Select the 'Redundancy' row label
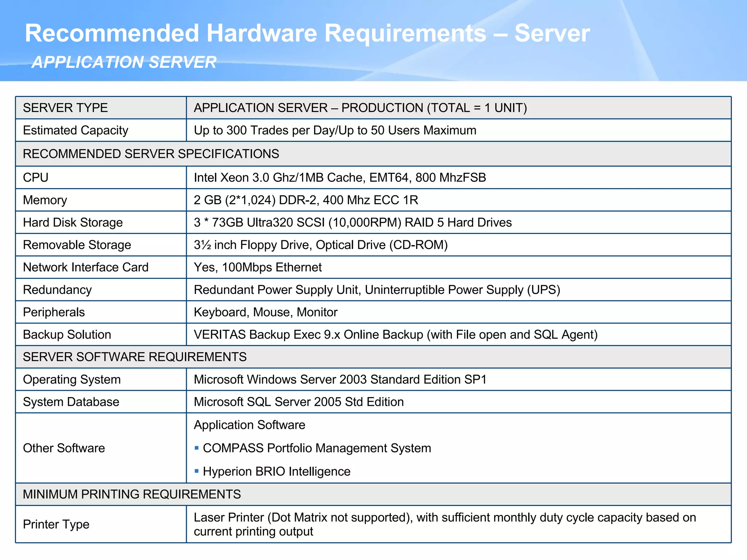The height and width of the screenshot is (560, 747). (57, 290)
